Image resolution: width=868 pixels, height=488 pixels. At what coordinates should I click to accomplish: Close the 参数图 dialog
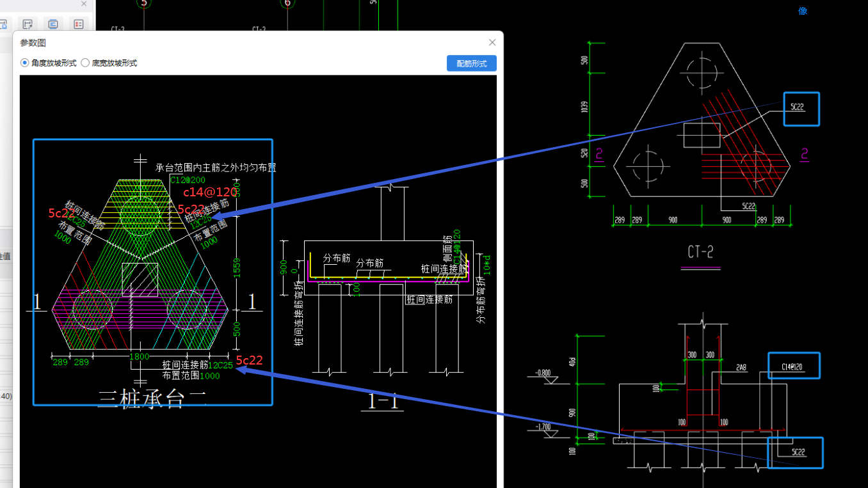click(x=492, y=42)
